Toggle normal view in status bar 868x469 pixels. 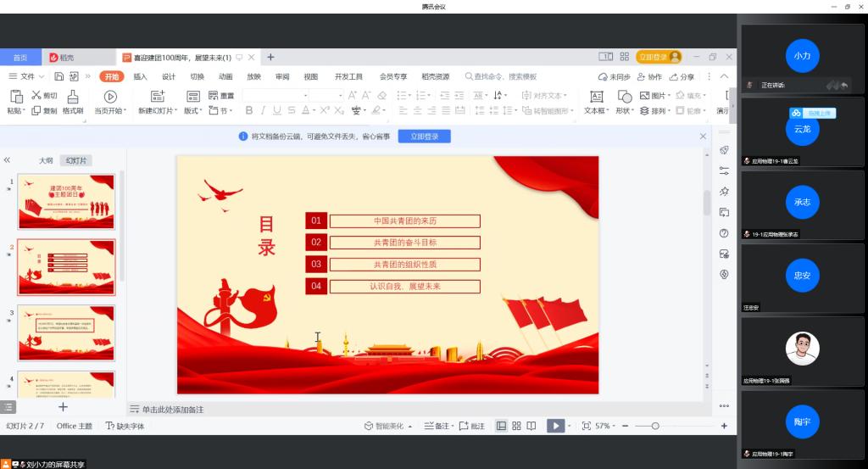click(501, 426)
